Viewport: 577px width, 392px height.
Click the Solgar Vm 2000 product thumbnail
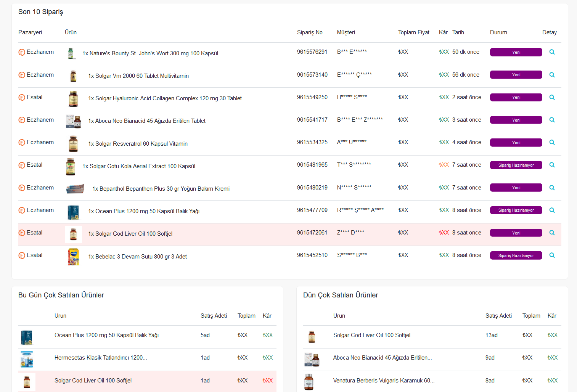pyautogui.click(x=73, y=76)
